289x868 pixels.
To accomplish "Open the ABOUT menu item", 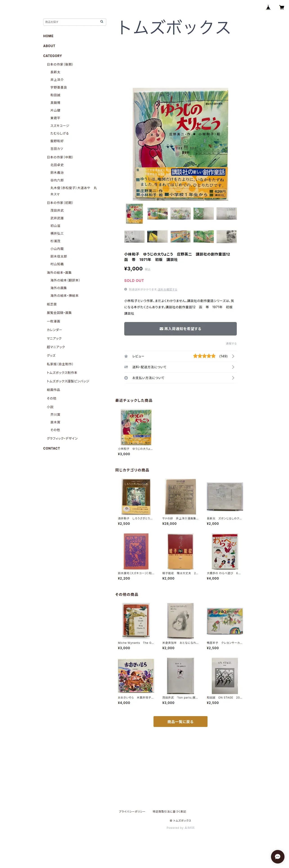I will tap(49, 46).
